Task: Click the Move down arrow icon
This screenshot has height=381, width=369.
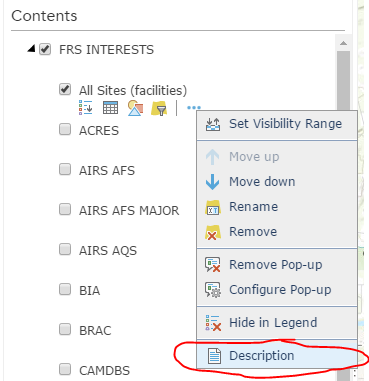Action: 212,182
